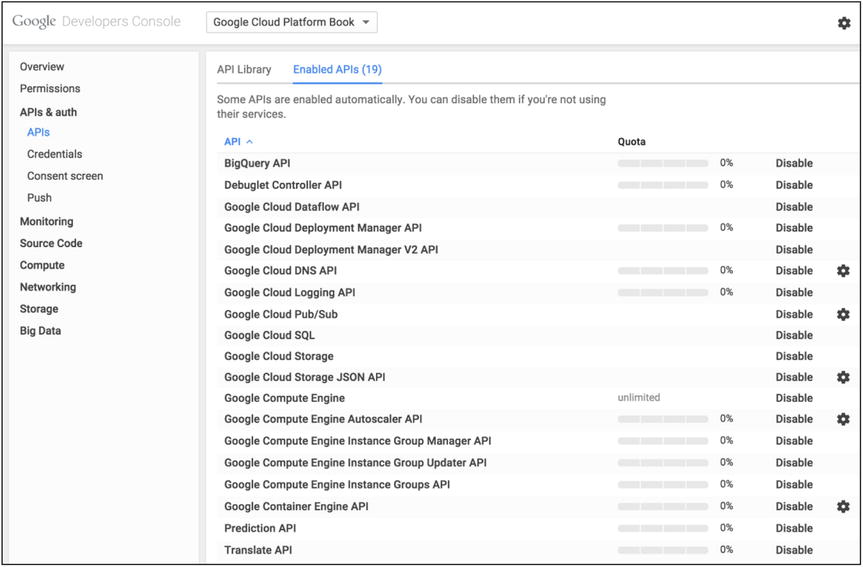863x567 pixels.
Task: Disable the Instance Group Updater API
Action: 794,463
